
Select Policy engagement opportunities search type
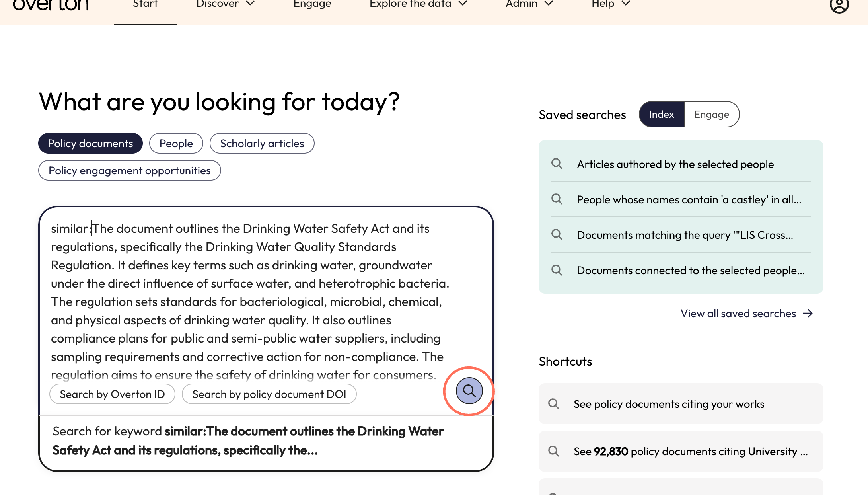(130, 170)
